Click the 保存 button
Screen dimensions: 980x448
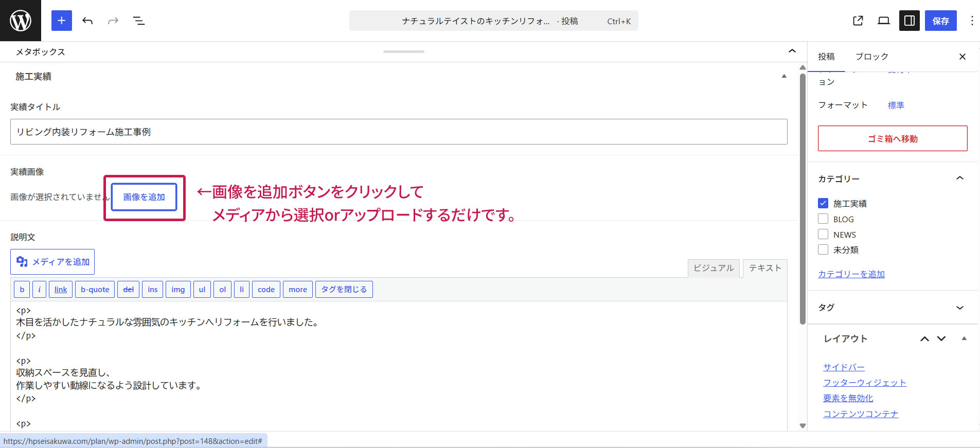pyautogui.click(x=941, y=21)
